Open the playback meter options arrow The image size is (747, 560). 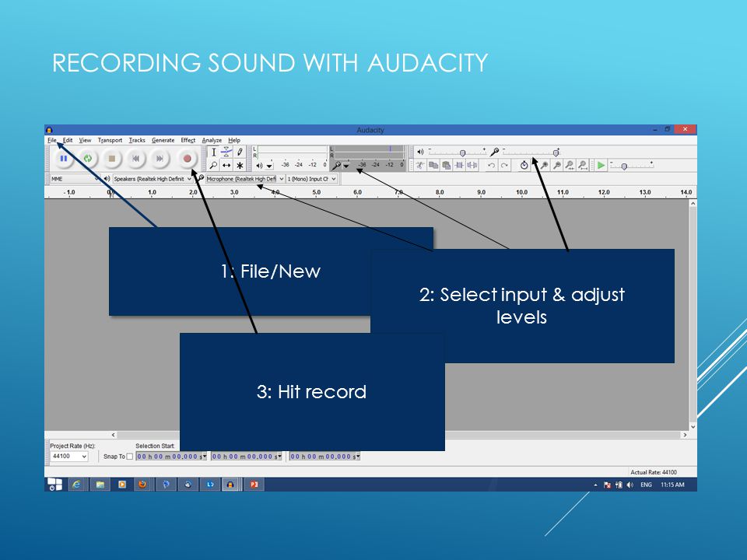point(270,166)
